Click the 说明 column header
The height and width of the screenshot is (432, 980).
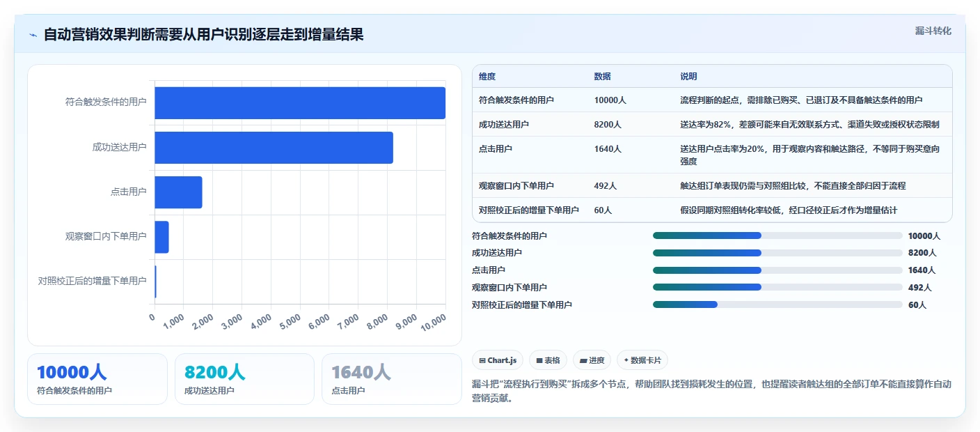coord(688,77)
